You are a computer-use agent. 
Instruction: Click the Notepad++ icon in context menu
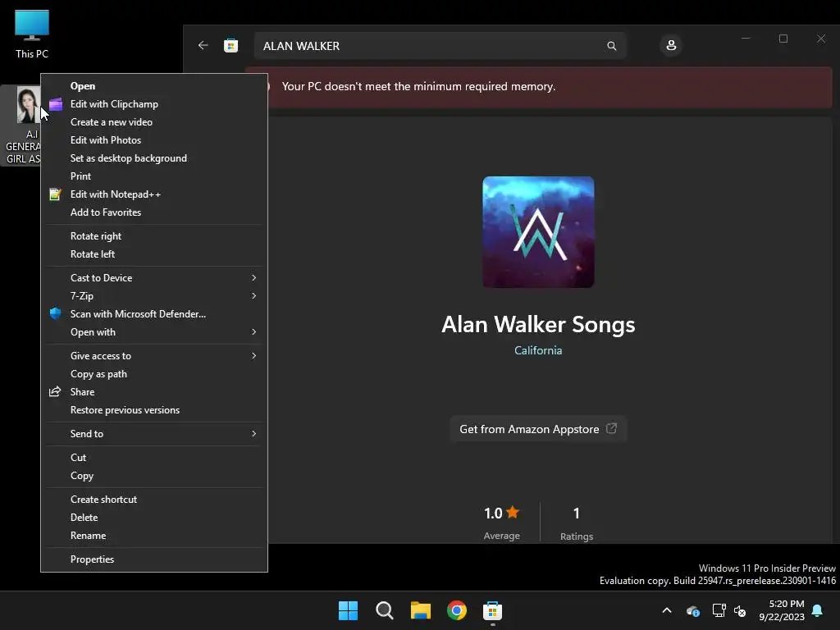point(55,194)
